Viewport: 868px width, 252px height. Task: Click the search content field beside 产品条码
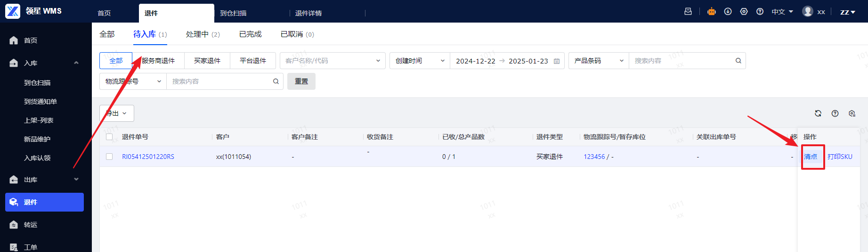click(x=683, y=61)
